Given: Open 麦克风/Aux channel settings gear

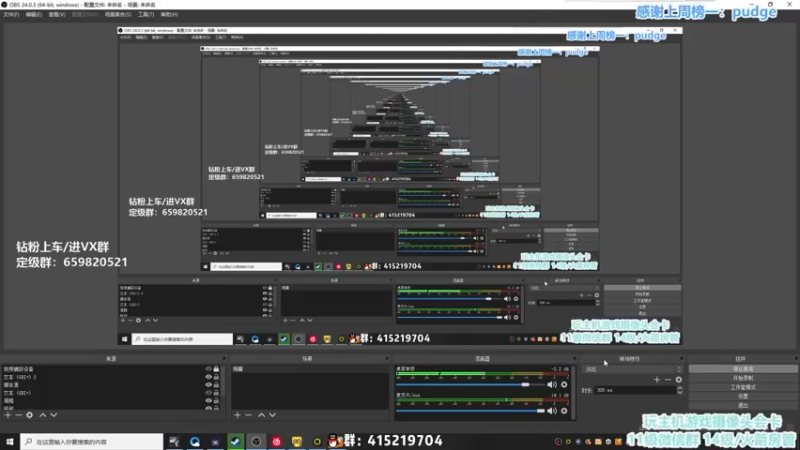Looking at the screenshot, I should coord(564,411).
